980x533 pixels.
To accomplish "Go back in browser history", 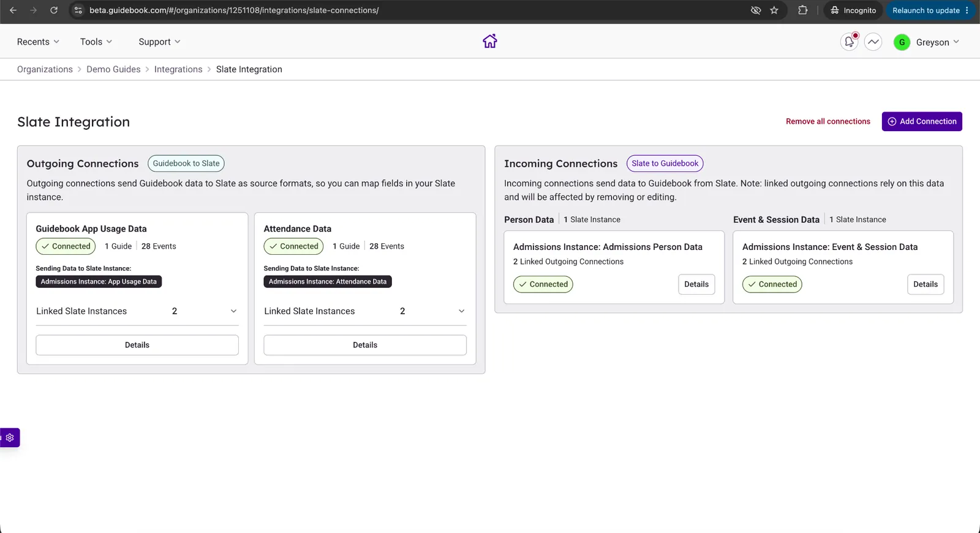I will (x=13, y=10).
